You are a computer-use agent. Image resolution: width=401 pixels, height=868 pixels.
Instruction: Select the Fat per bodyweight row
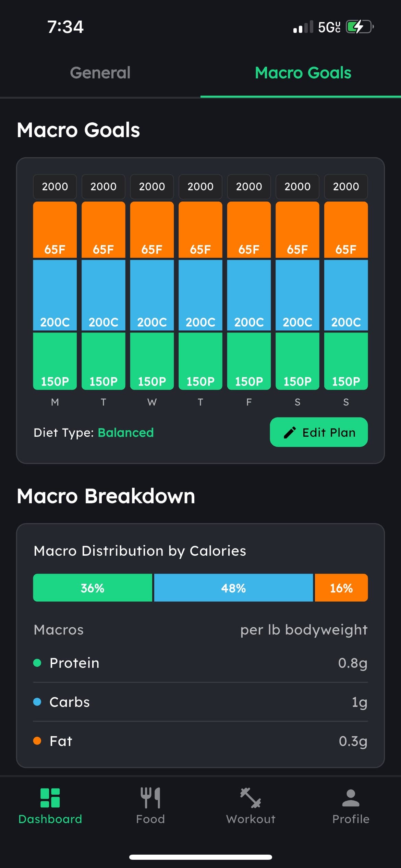tap(200, 741)
